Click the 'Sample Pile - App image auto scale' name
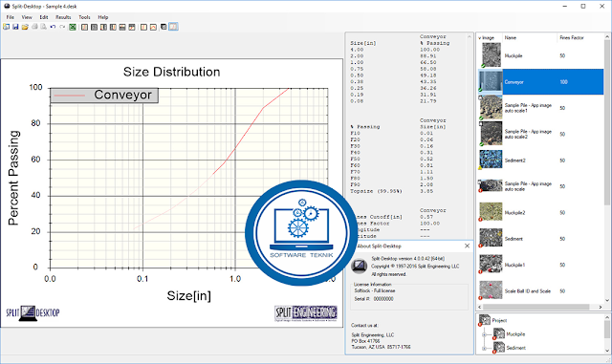The image size is (612, 364). pyautogui.click(x=528, y=186)
